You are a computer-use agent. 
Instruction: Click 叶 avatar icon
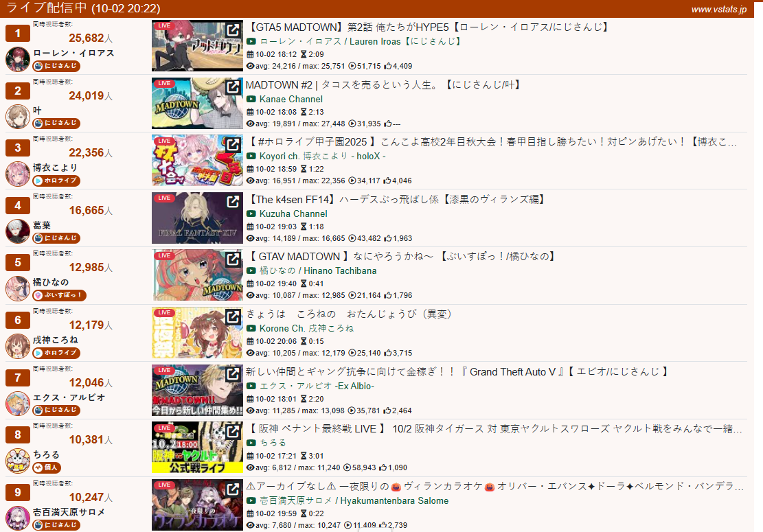point(18,117)
